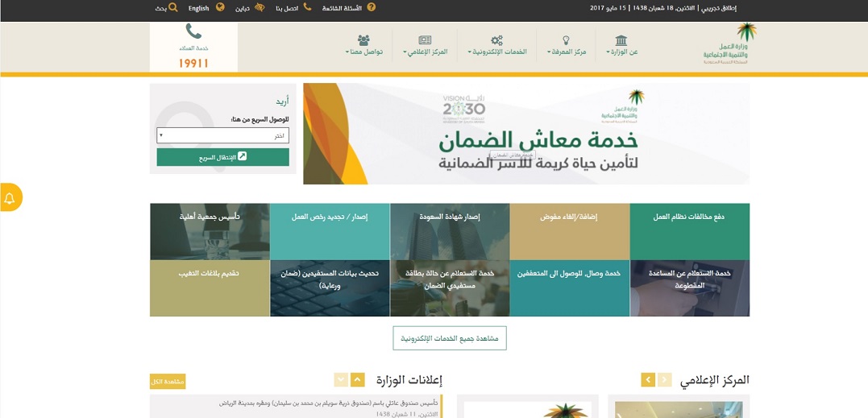Image resolution: width=868 pixels, height=418 pixels.
Task: Click the phone icon beside اتصل بنا
Action: point(307,8)
